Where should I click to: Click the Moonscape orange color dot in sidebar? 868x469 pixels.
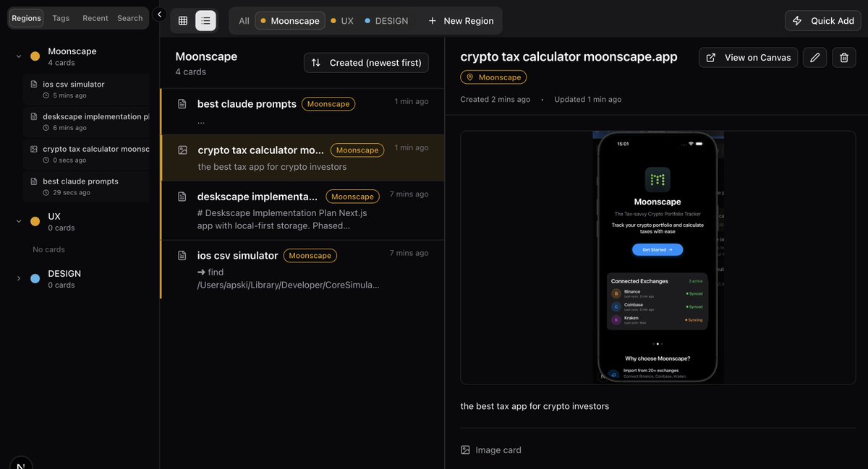(35, 56)
